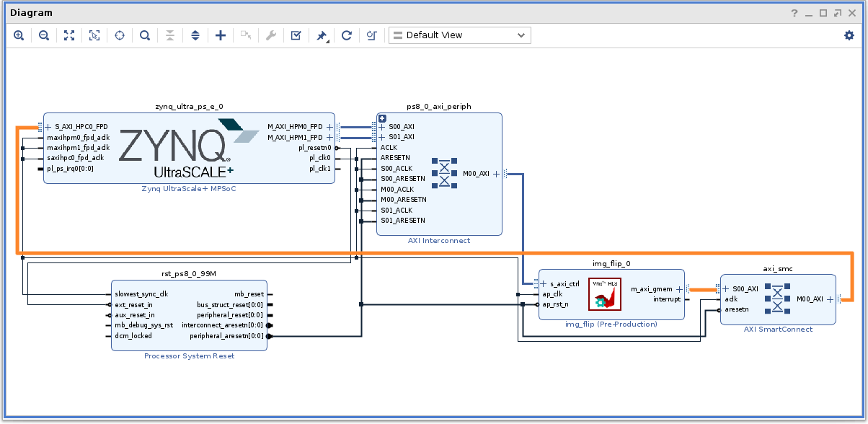868x424 pixels.
Task: Select the Zoom Out tool
Action: pyautogui.click(x=43, y=35)
